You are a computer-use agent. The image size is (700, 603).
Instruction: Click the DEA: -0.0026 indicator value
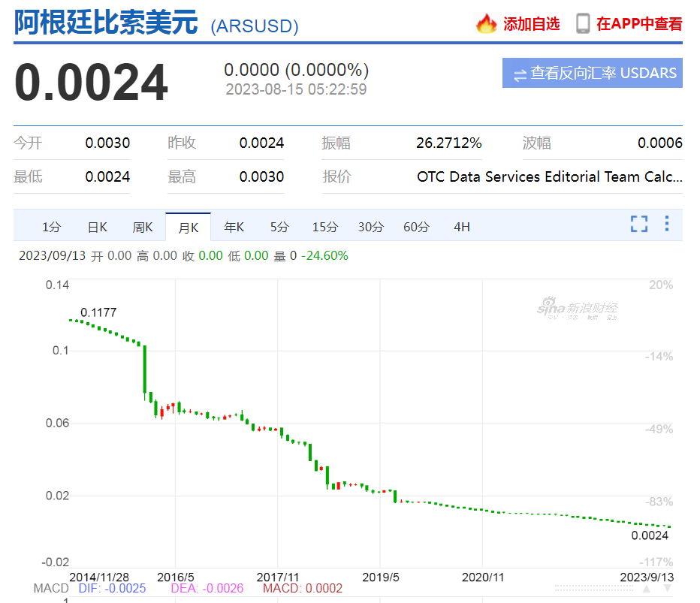[x=207, y=588]
